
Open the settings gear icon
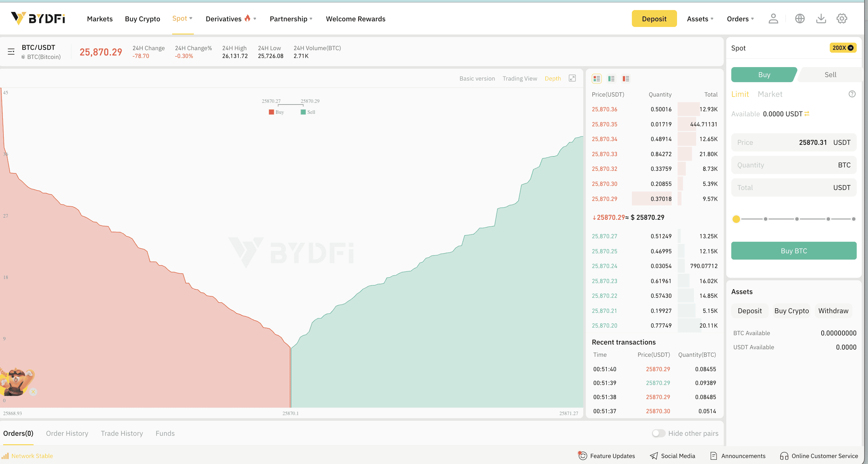(x=841, y=18)
